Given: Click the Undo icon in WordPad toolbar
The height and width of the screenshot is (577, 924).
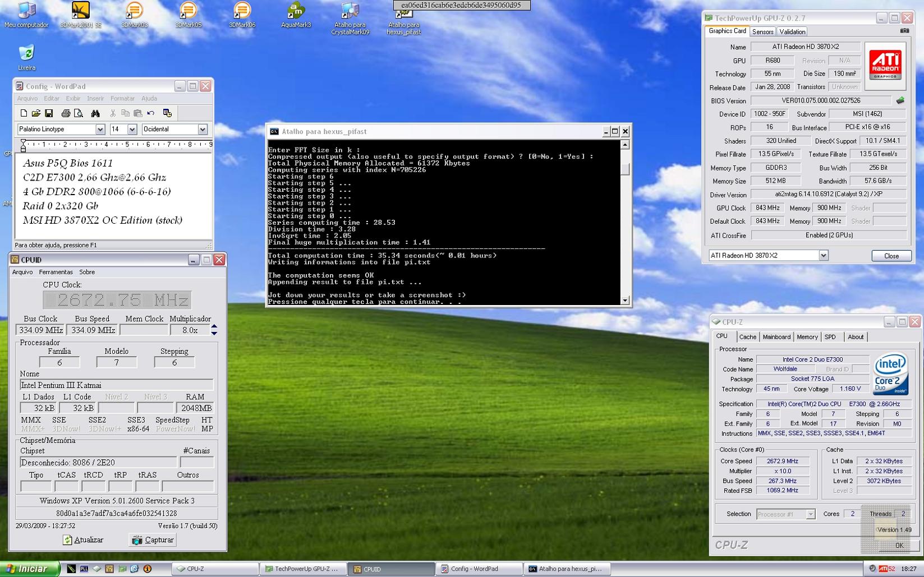Looking at the screenshot, I should [x=150, y=113].
